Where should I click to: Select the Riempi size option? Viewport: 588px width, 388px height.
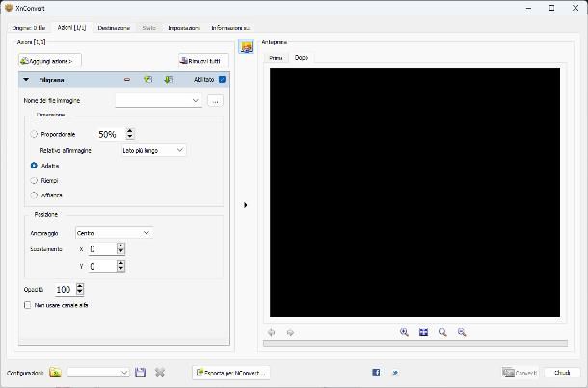pos(34,180)
